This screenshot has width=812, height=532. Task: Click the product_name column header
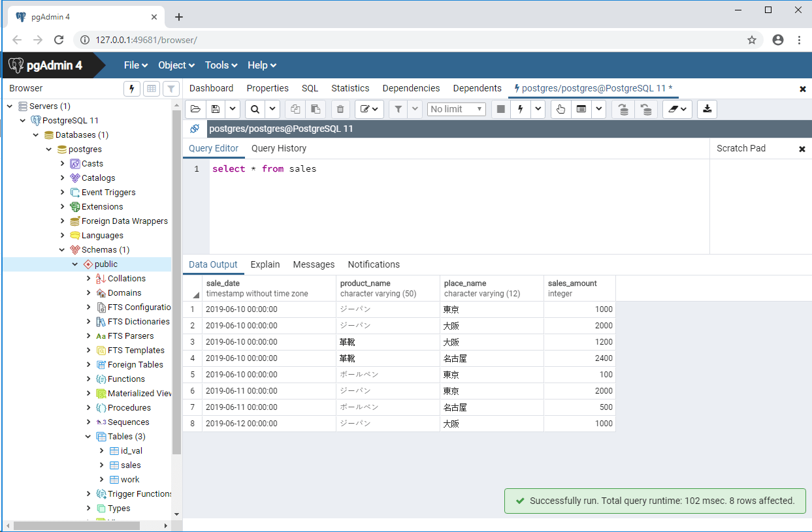(x=388, y=289)
